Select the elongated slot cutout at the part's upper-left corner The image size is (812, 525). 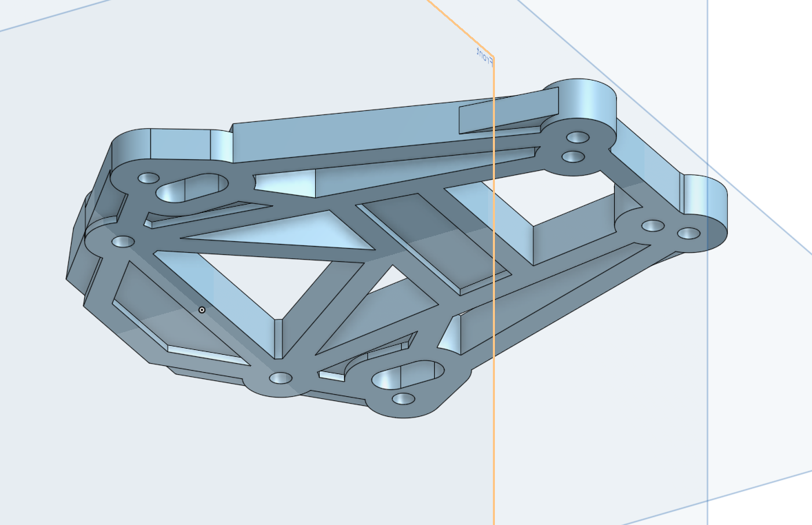pyautogui.click(x=192, y=188)
